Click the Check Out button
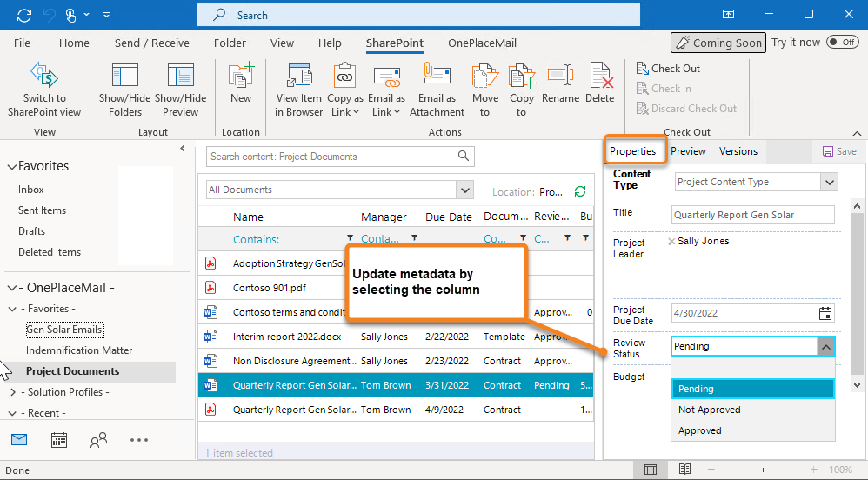 pyautogui.click(x=668, y=69)
